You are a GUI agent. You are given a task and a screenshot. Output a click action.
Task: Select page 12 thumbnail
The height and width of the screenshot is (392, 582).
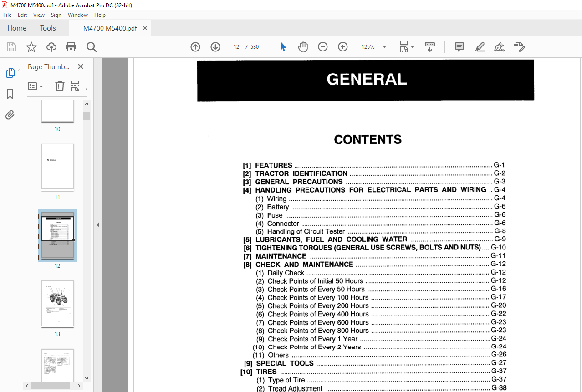coord(57,235)
